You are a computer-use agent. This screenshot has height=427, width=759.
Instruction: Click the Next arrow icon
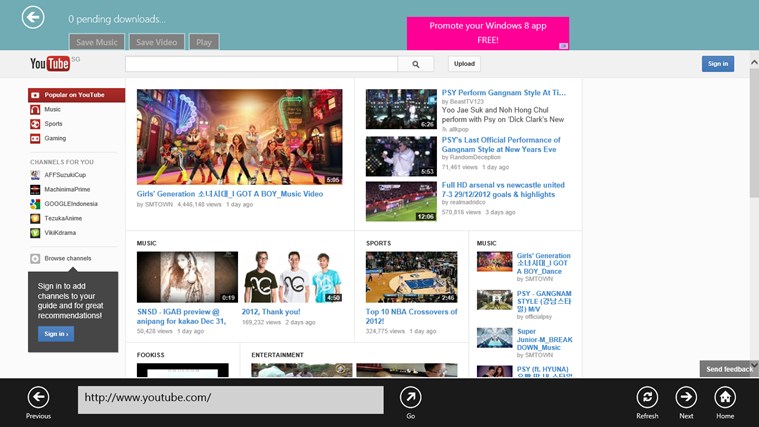(x=686, y=397)
